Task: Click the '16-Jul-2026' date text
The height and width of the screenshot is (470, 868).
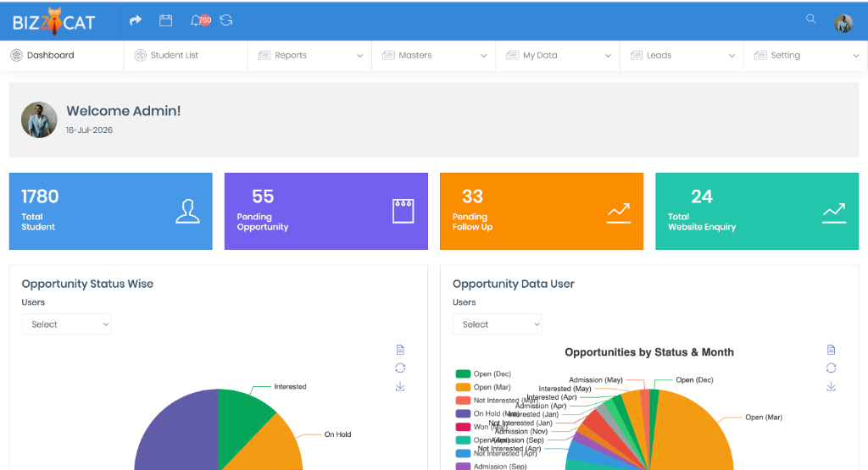Action: tap(89, 130)
